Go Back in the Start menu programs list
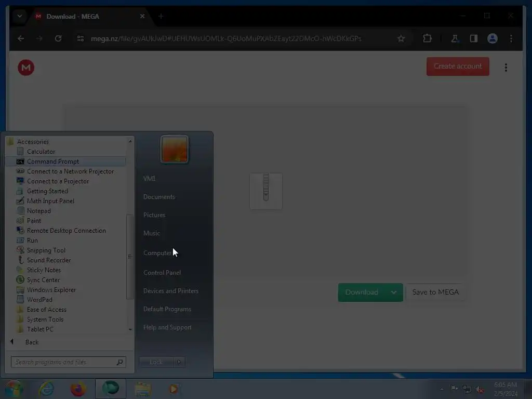 tap(32, 342)
